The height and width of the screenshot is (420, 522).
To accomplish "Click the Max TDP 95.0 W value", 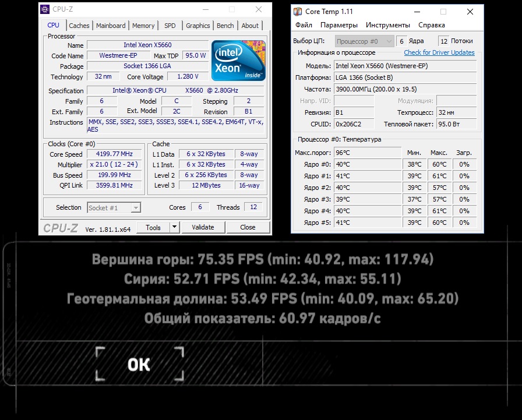I will point(196,55).
